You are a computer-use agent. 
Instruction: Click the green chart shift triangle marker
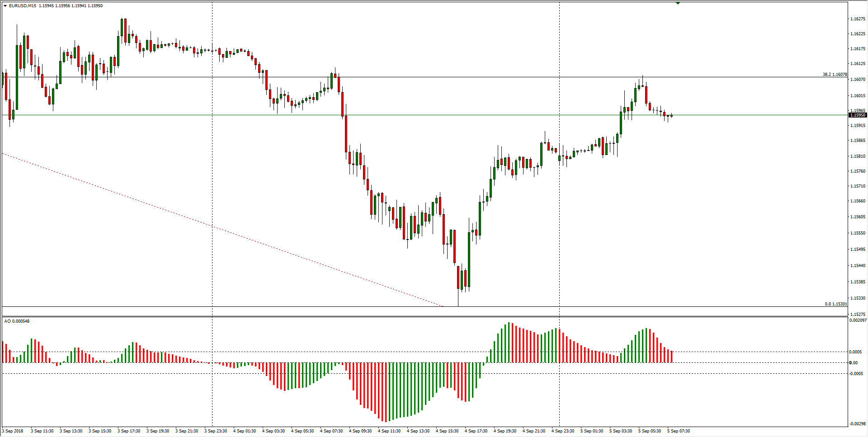[x=678, y=3]
